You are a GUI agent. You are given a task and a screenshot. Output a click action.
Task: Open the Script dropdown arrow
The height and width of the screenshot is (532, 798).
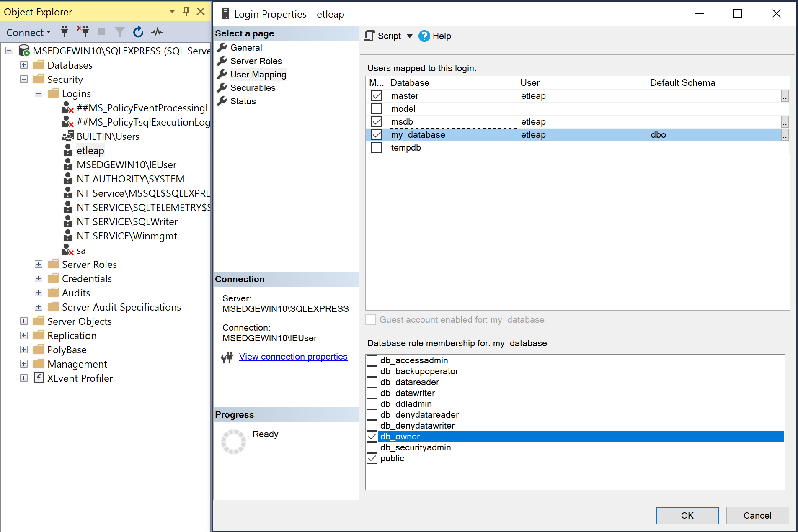(x=409, y=36)
